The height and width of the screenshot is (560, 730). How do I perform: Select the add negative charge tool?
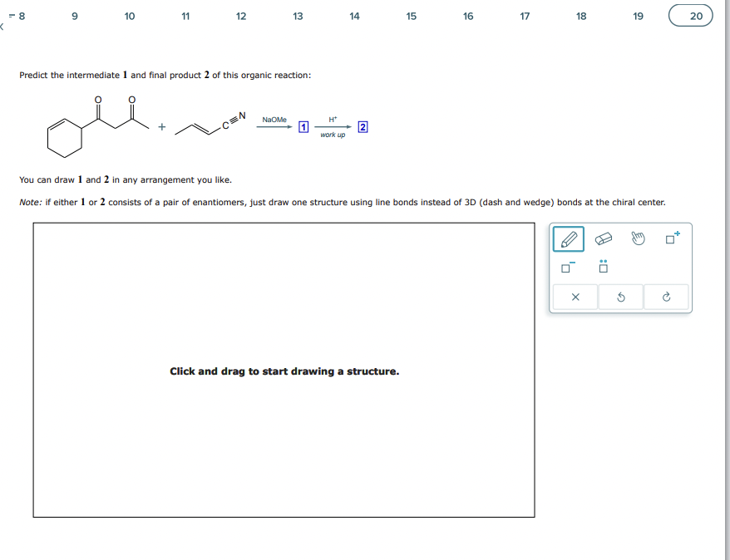pos(566,268)
